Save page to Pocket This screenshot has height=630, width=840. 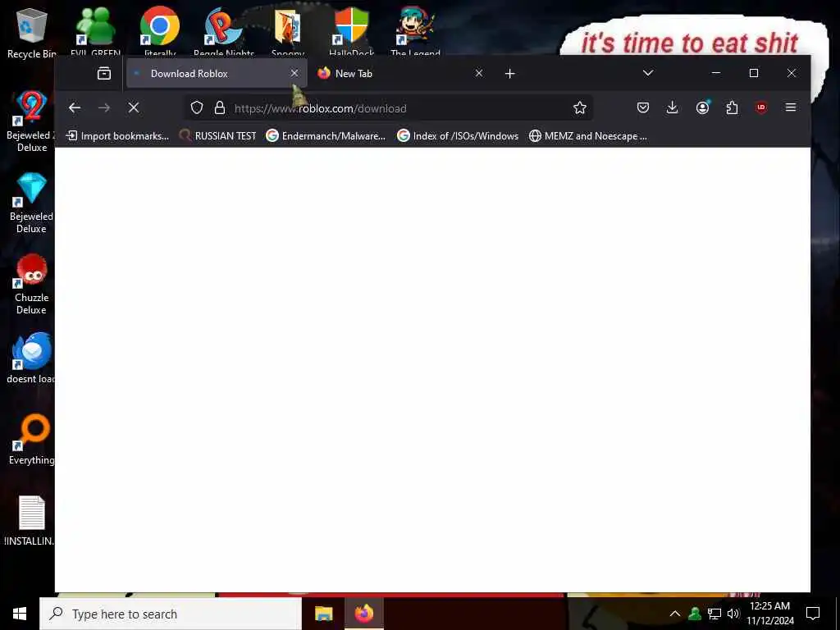pos(643,107)
